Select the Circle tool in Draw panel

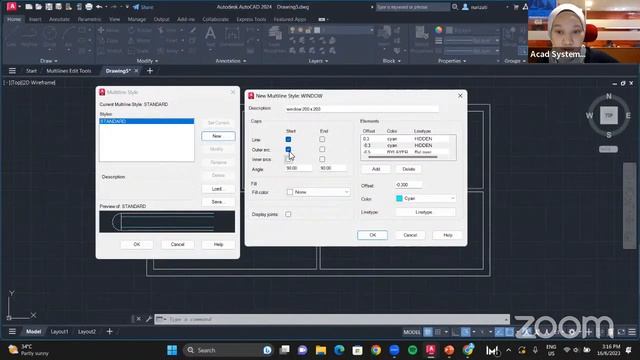[50, 37]
